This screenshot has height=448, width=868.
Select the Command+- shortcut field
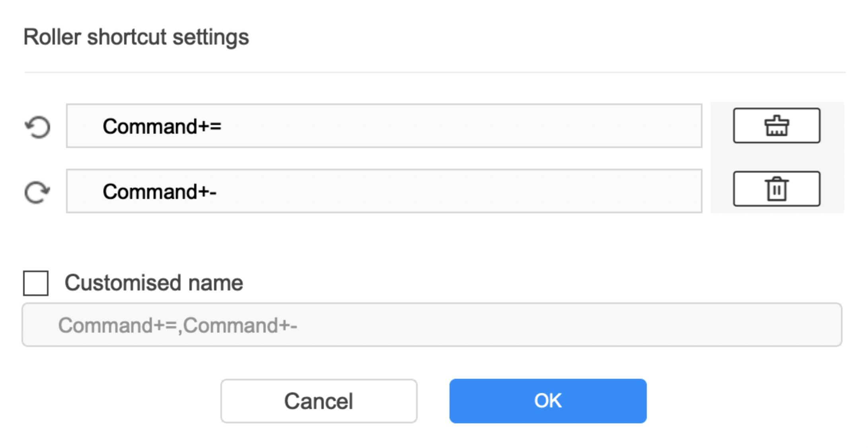(384, 191)
